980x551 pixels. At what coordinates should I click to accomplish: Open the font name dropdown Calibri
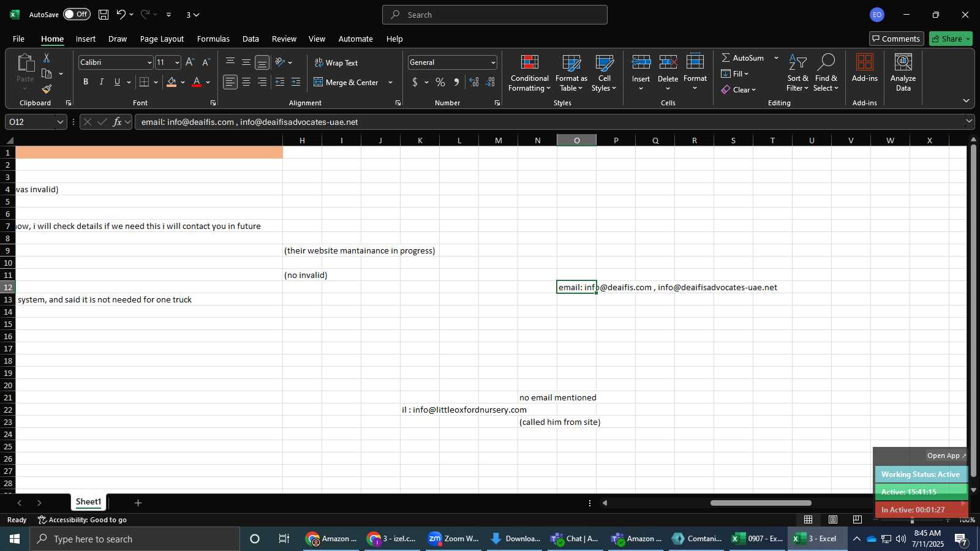[x=149, y=62]
